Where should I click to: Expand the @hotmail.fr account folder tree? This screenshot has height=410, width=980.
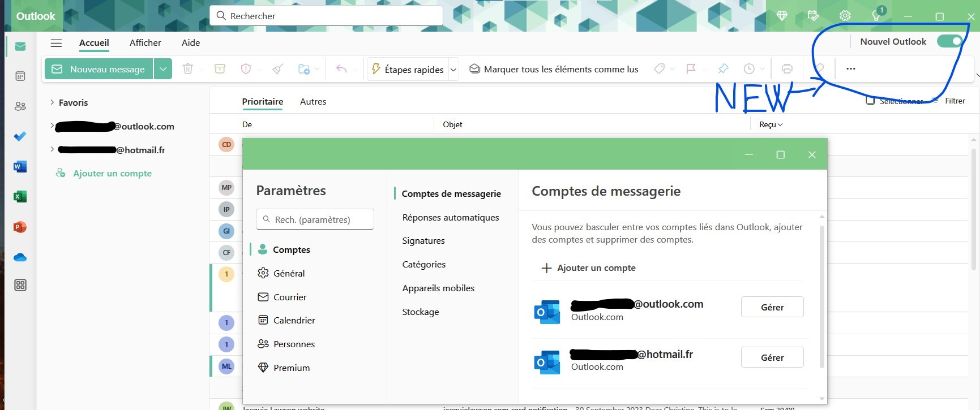click(x=52, y=149)
